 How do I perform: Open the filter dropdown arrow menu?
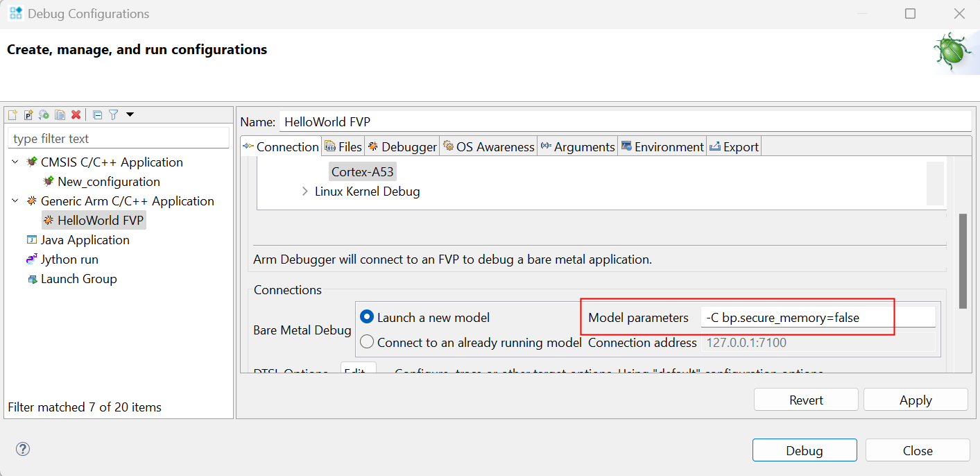(x=130, y=115)
